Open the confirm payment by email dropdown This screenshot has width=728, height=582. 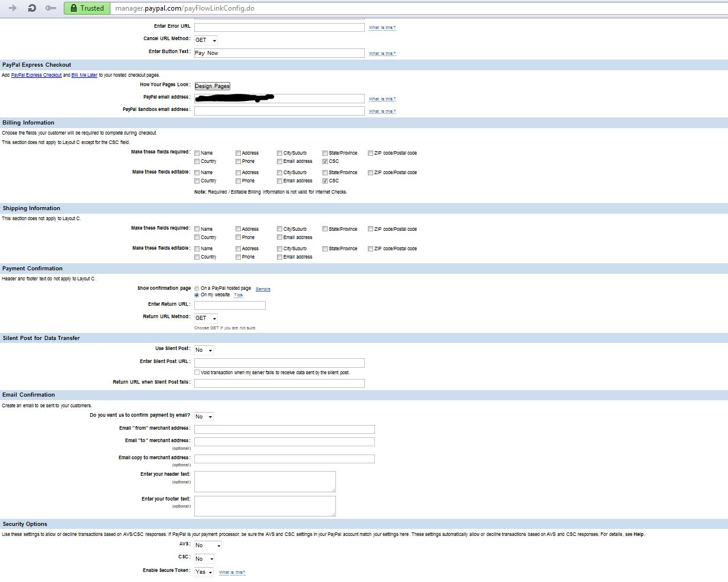tap(204, 417)
